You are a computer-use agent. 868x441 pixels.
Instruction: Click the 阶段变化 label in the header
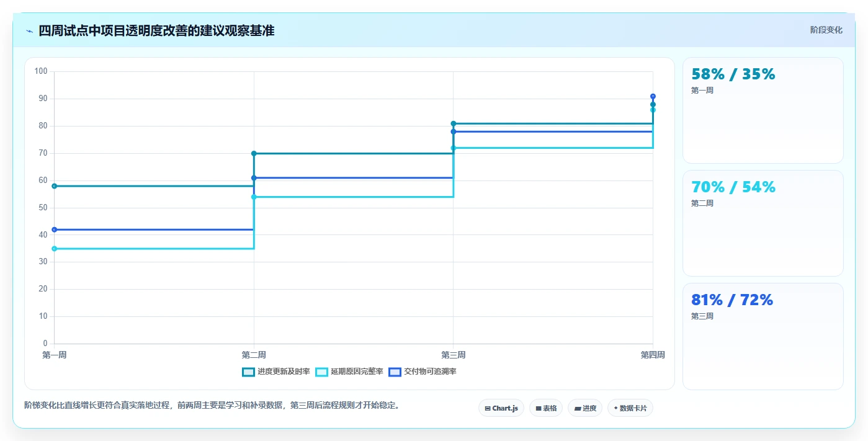pos(826,30)
